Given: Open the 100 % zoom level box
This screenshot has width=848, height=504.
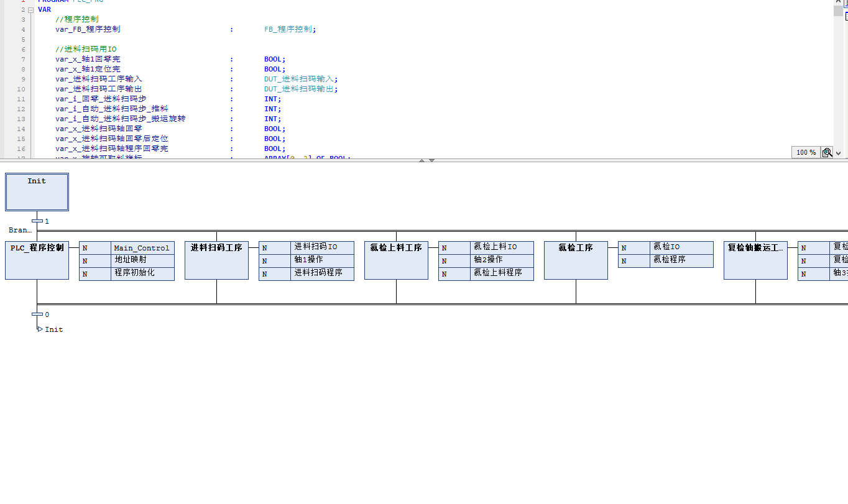Looking at the screenshot, I should coord(806,152).
